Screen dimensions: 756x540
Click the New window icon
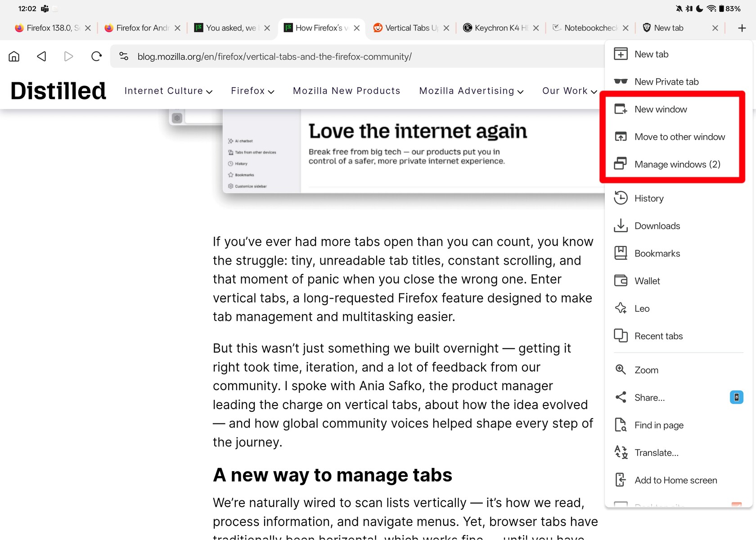pos(621,109)
